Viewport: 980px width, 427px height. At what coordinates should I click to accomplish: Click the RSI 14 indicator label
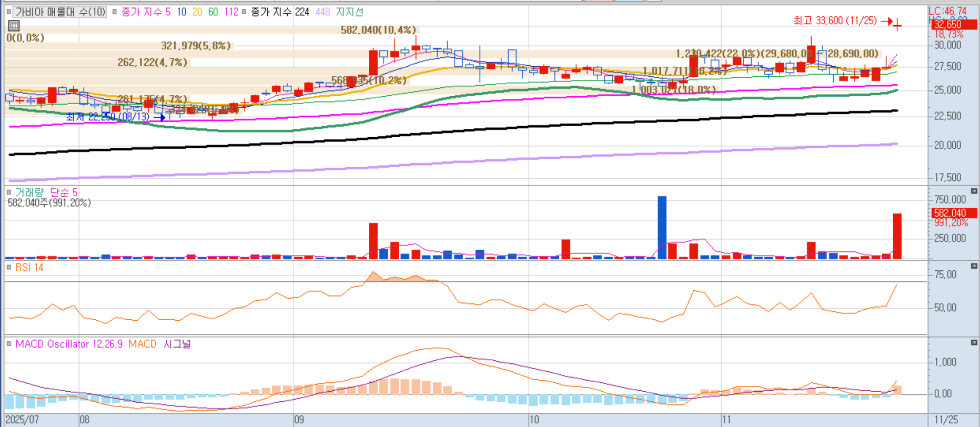pos(29,267)
